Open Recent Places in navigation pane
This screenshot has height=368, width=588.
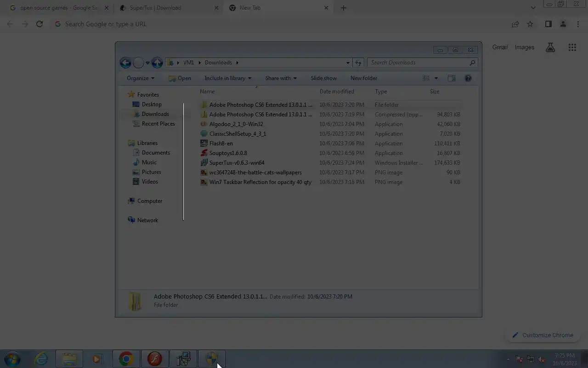click(x=158, y=124)
